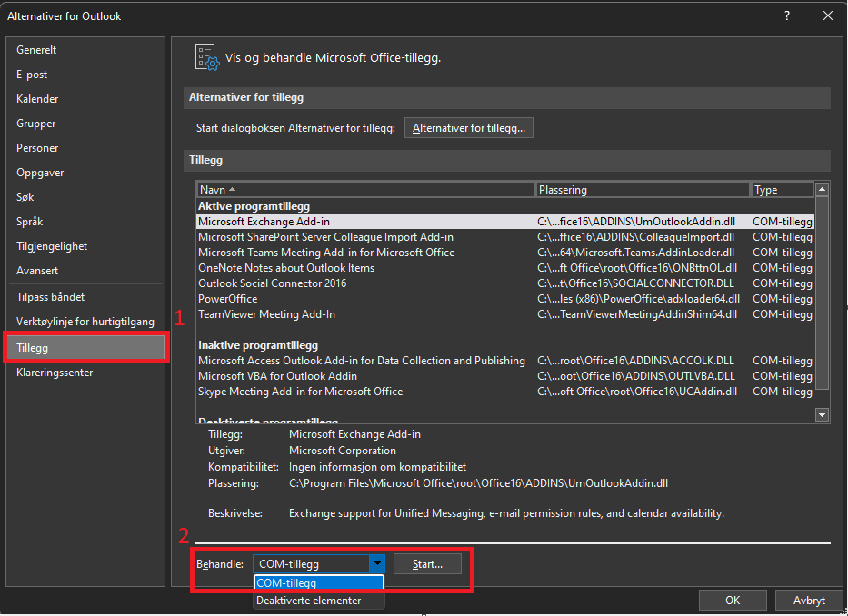Screen dimensions: 848x616
Task: Click the add-ins gear icon in header
Action: [207, 57]
